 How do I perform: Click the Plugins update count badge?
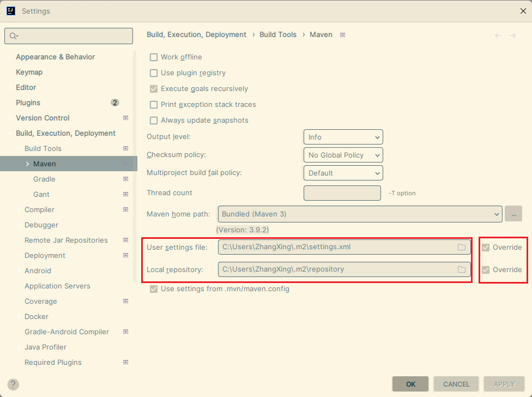pos(115,103)
